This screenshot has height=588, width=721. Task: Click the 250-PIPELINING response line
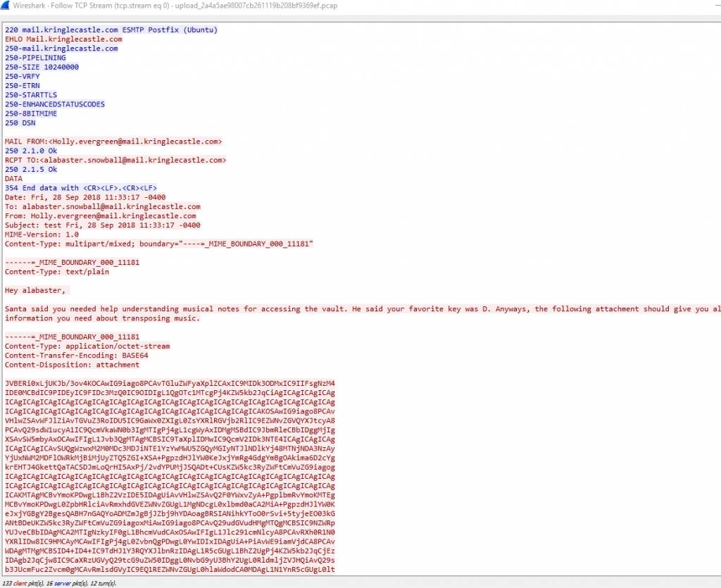35,58
